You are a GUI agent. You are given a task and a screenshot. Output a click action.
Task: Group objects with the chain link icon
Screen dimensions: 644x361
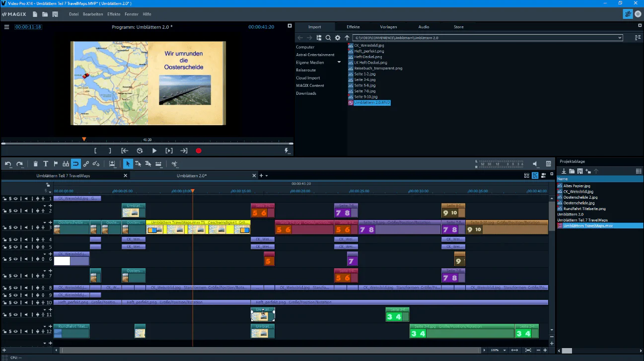point(86,164)
